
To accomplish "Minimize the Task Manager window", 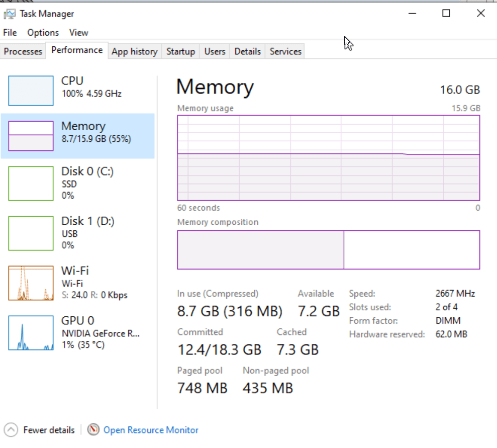I will pos(412,14).
